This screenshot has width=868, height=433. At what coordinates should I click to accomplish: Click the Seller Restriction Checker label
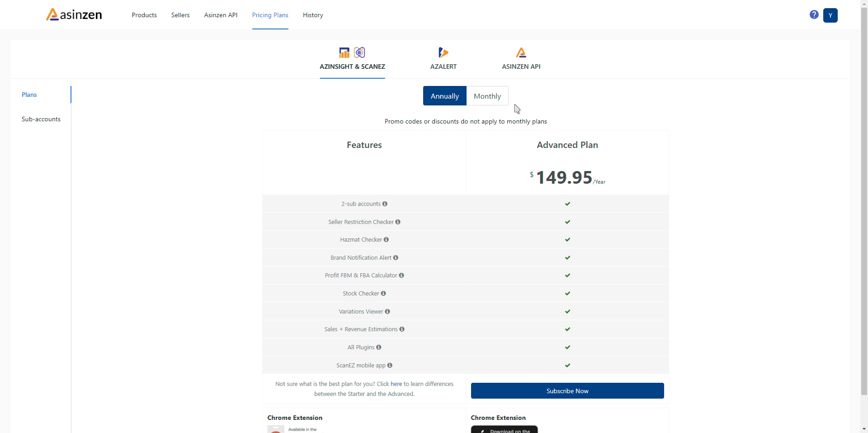tap(361, 222)
